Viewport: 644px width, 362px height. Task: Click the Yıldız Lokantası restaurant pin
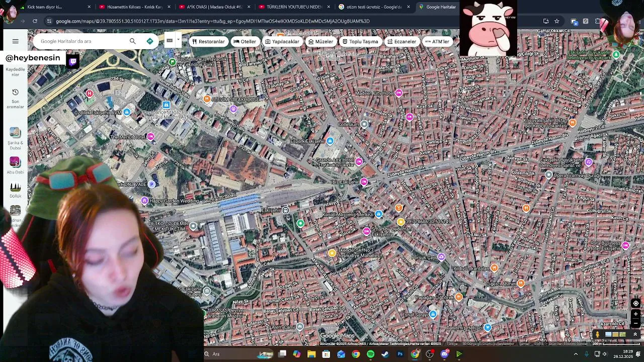494,268
